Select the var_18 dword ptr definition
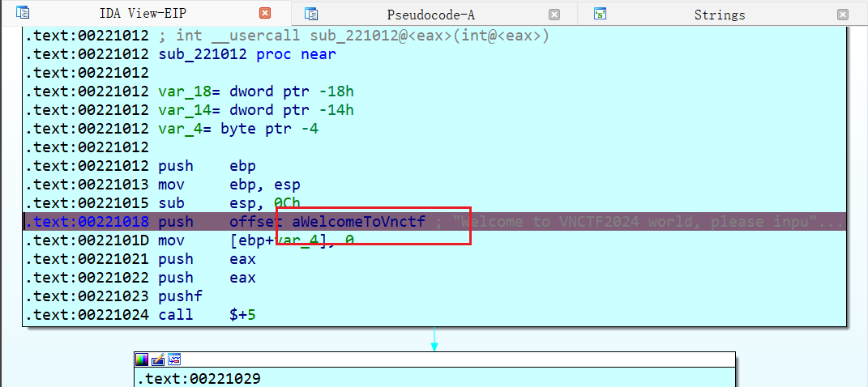868x387 pixels. [256, 91]
